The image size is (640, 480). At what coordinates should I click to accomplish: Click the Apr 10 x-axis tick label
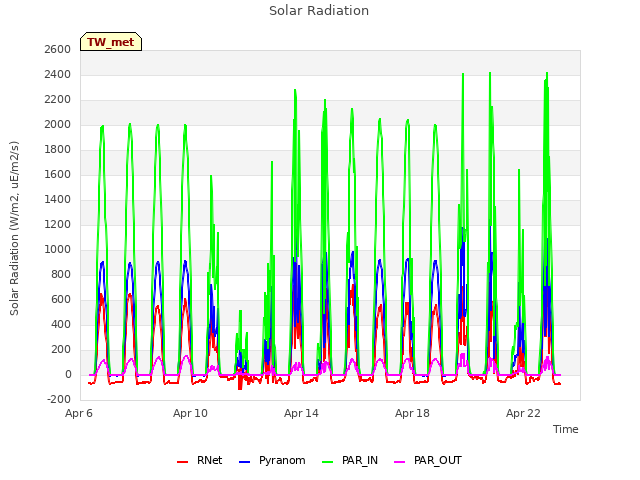[x=190, y=413]
